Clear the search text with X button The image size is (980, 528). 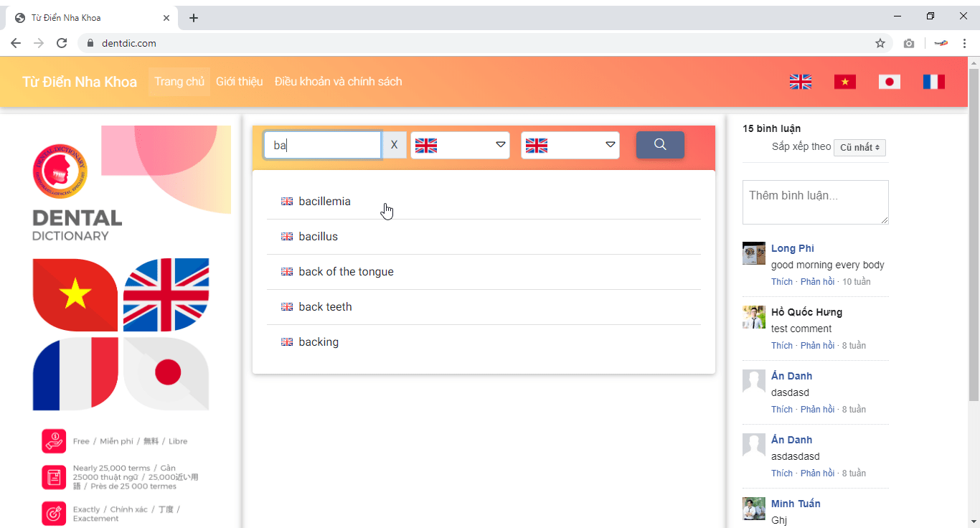click(x=394, y=145)
